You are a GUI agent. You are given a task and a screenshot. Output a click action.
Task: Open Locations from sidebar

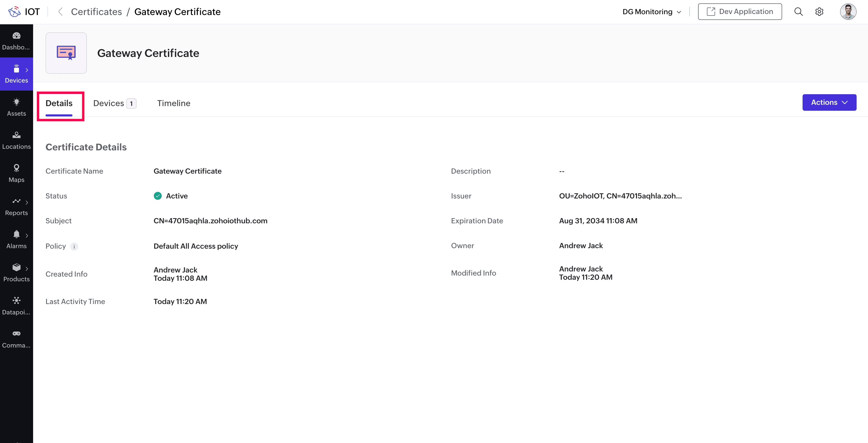tap(16, 140)
